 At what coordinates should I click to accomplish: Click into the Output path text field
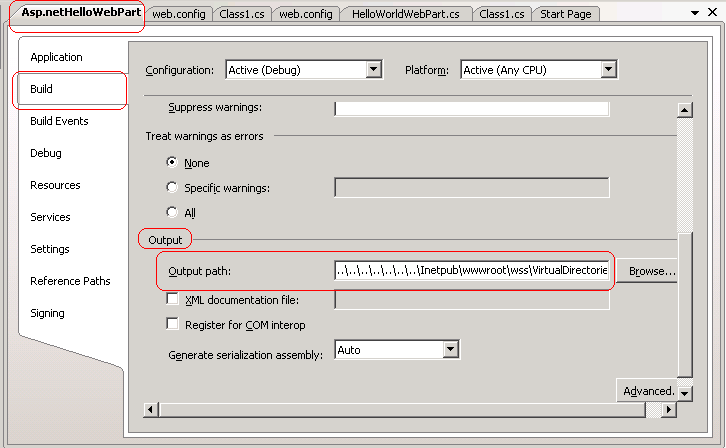tap(471, 271)
